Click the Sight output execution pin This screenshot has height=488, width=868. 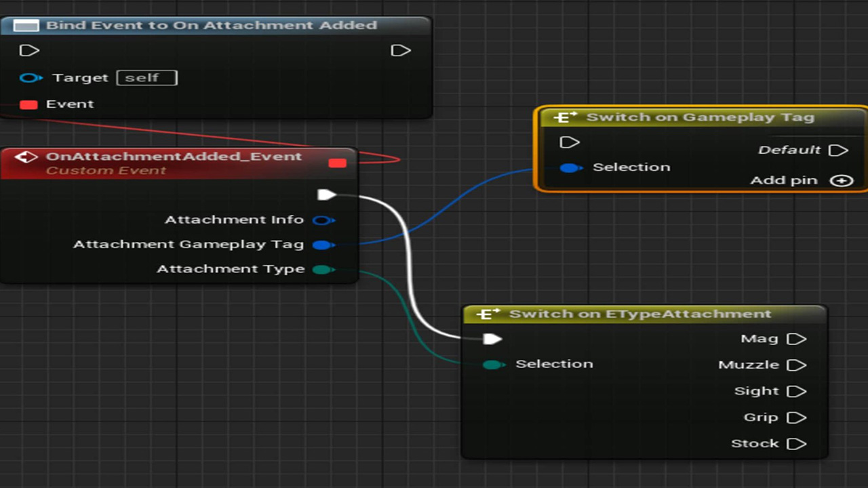(796, 391)
